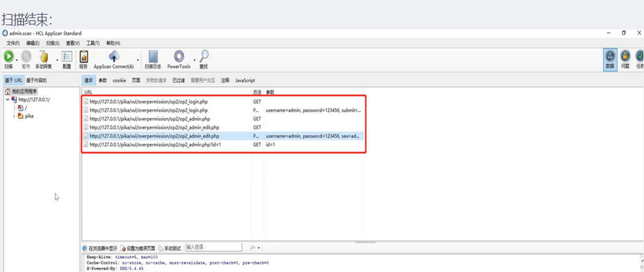Start the scan with the green 扫描 button

point(8,59)
